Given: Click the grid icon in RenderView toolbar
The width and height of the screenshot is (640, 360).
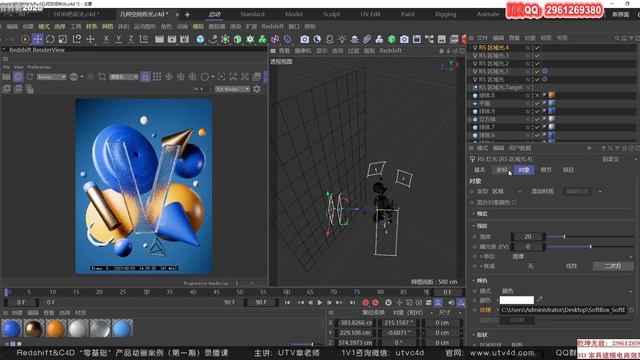Looking at the screenshot, I should 157,77.
